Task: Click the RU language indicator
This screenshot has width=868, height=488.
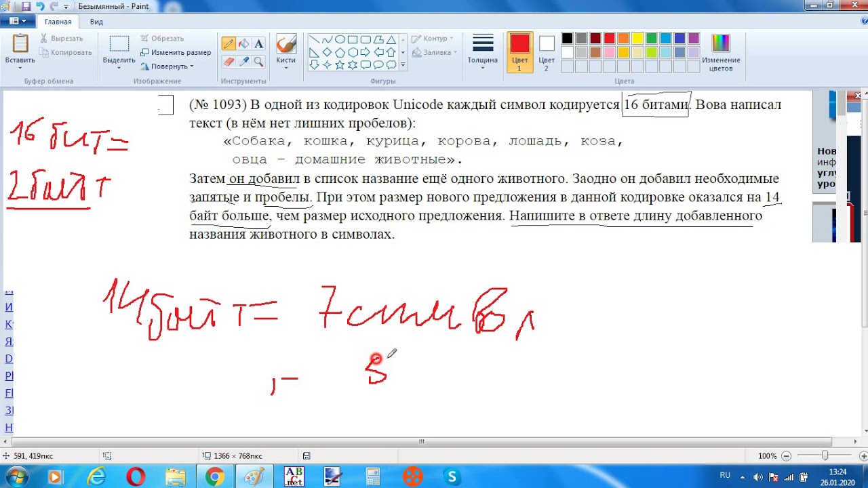Action: point(725,476)
